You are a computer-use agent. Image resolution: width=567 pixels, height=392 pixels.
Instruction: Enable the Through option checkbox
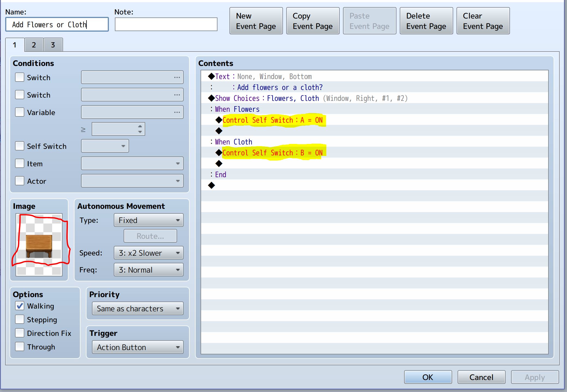(20, 347)
